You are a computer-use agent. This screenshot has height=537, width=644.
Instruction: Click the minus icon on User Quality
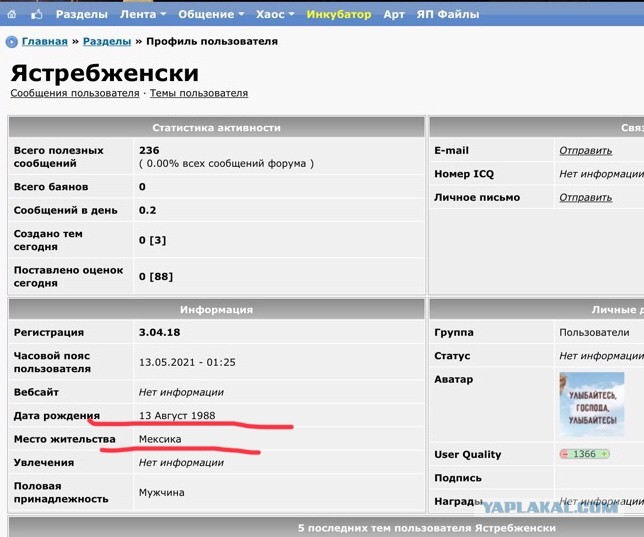pos(565,454)
